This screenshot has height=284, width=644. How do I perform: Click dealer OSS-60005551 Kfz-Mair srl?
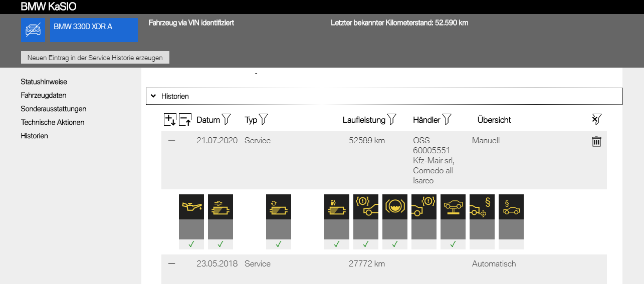tap(434, 160)
